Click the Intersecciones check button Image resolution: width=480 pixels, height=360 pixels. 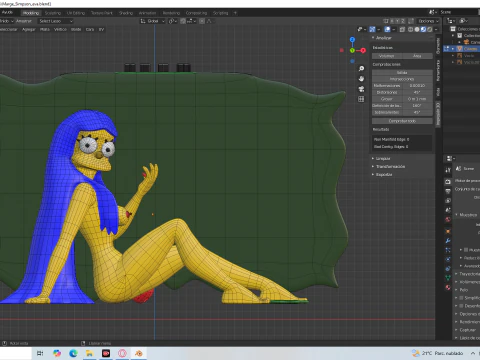[402, 79]
